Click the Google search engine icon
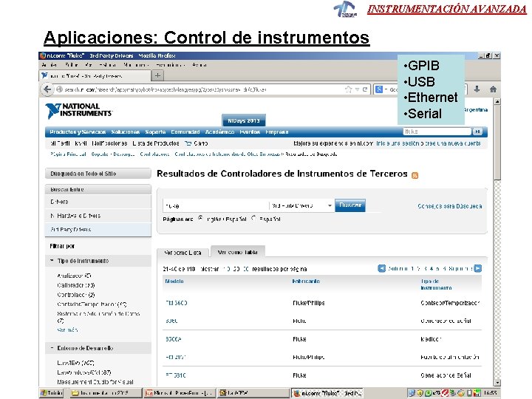Screen dimensions: 532x399 point(379,89)
